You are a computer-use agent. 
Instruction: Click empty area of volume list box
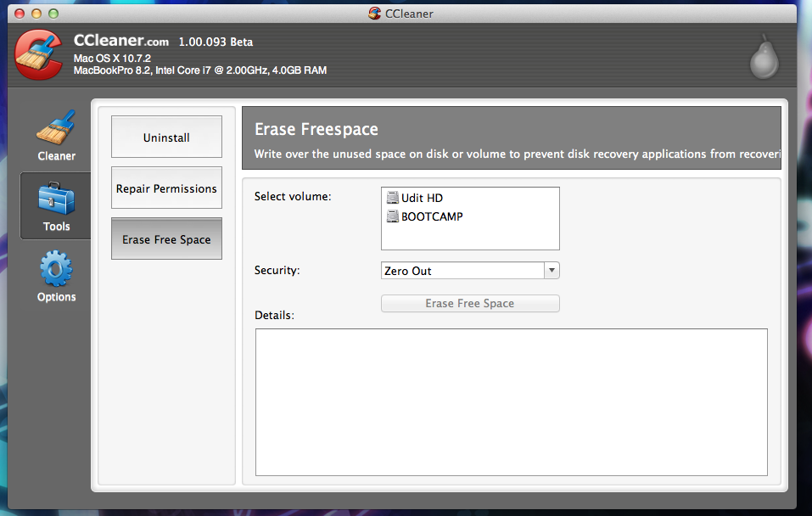pyautogui.click(x=470, y=238)
